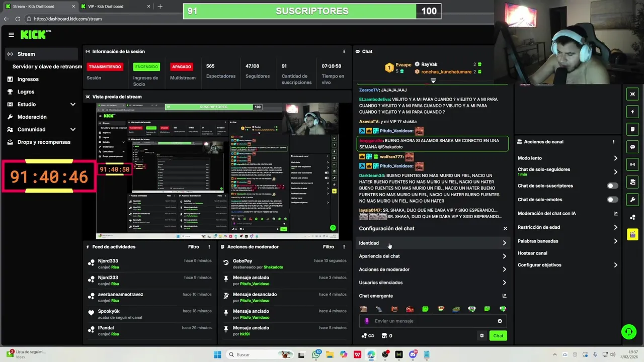Viewport: 644px width, 362px height.
Task: Click the ENCENDIDO partner revenue badge
Action: click(146, 66)
